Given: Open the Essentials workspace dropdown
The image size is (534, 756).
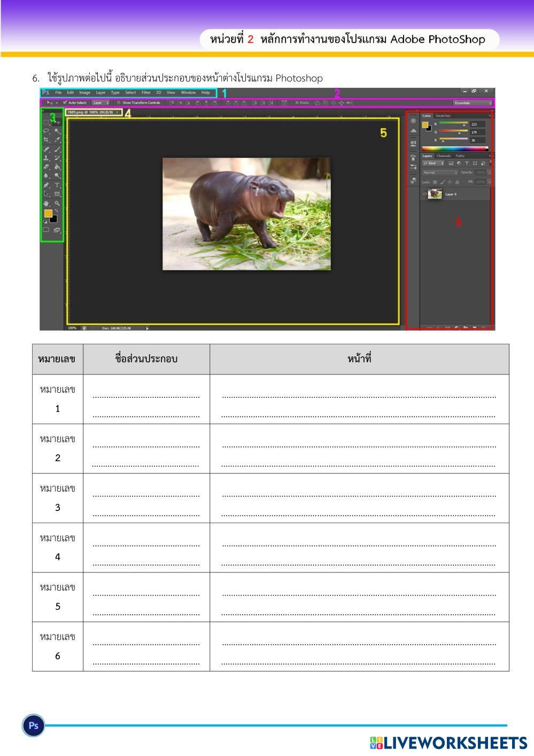Looking at the screenshot, I should 473,103.
